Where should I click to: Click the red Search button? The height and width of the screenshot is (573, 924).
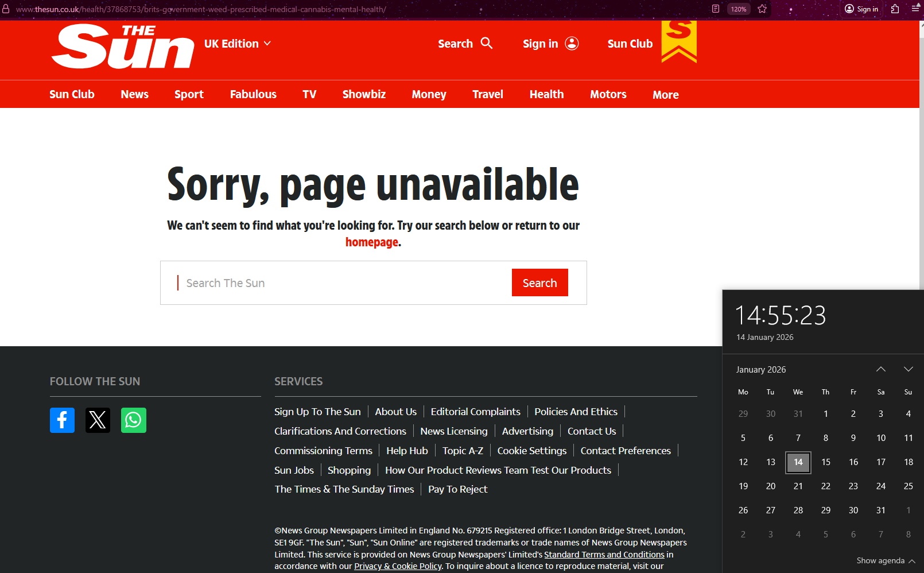(x=540, y=282)
